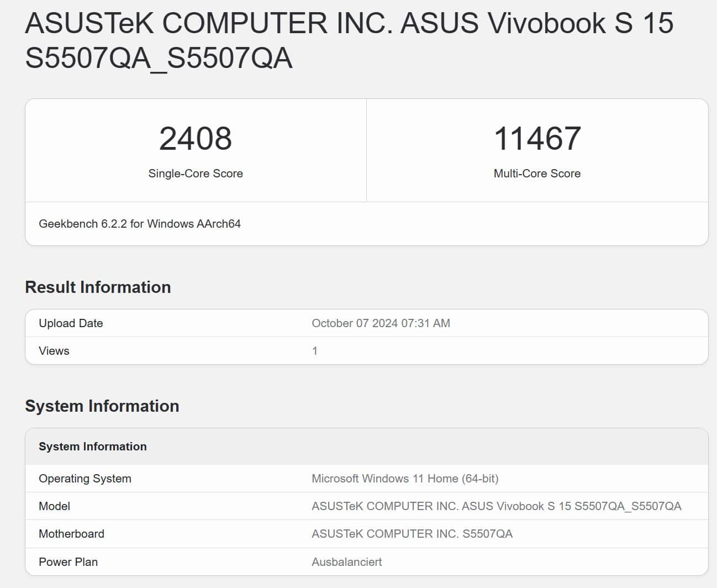Viewport: 717px width, 588px height.
Task: Click the Multi-Core Score value 11467
Action: click(x=537, y=138)
